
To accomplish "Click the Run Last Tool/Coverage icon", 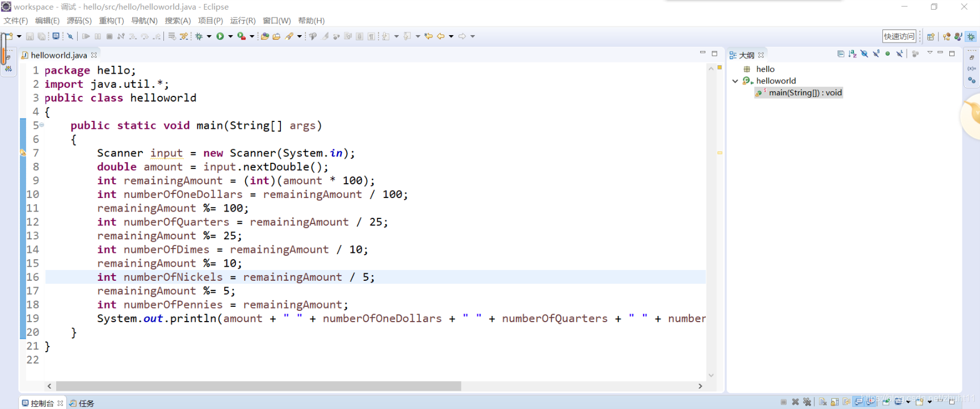I will 242,36.
